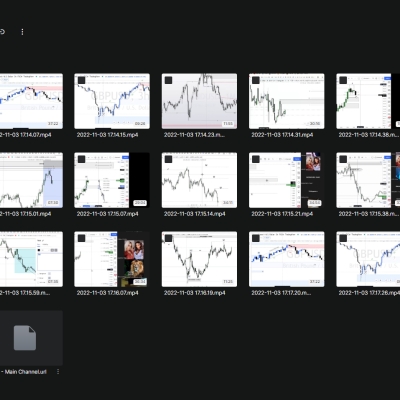Click video icon on 17.14.23 thumbnail
The image size is (400, 400).
(169, 80)
